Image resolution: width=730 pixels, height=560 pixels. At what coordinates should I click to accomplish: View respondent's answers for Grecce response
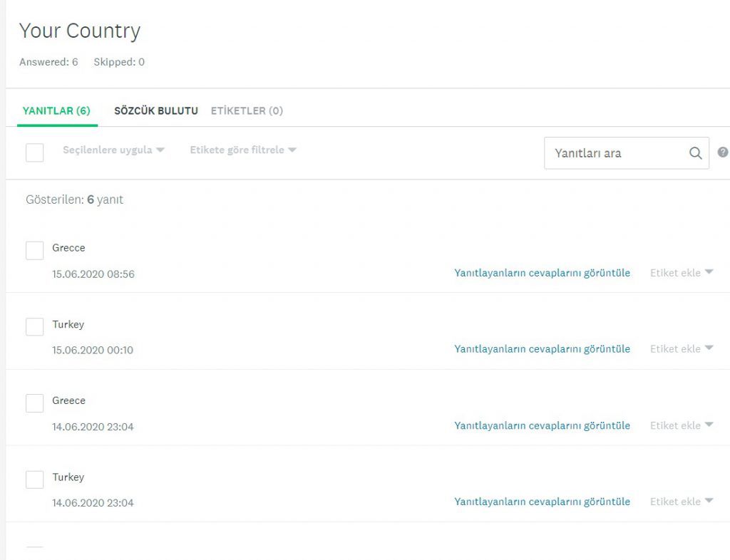(542, 273)
